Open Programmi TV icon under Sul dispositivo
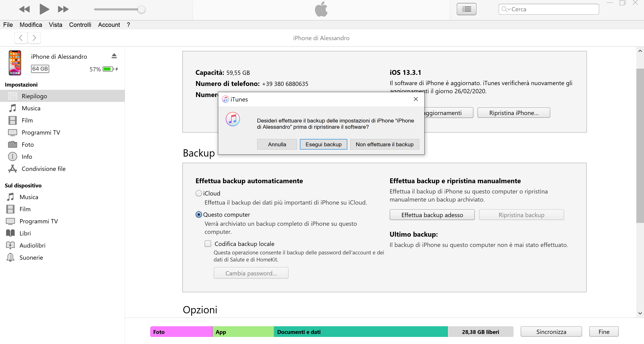This screenshot has height=344, width=644. coord(10,221)
